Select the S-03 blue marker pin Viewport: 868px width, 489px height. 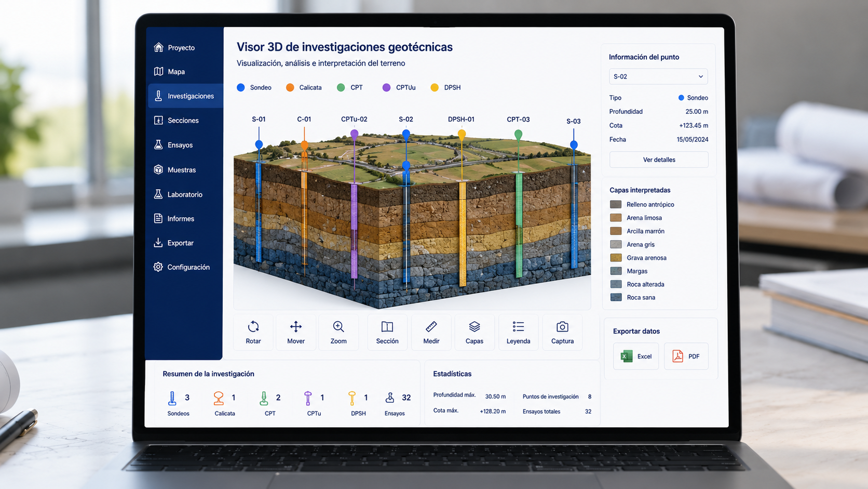pos(574,144)
